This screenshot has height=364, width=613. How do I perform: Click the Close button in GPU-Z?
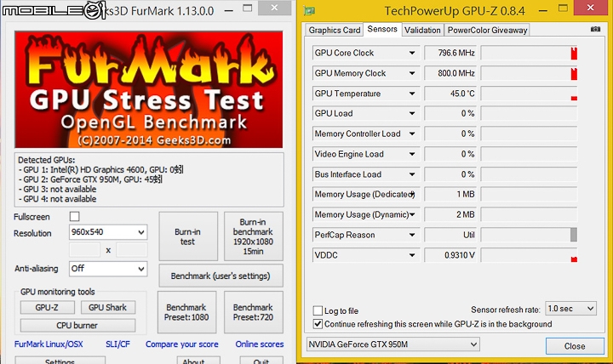(575, 346)
